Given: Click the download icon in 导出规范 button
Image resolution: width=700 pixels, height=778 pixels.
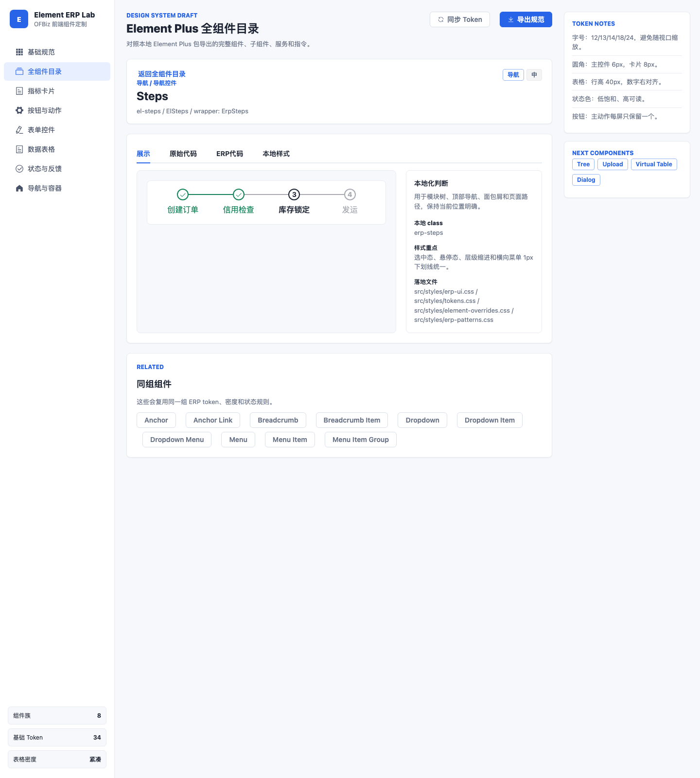Looking at the screenshot, I should pyautogui.click(x=511, y=19).
